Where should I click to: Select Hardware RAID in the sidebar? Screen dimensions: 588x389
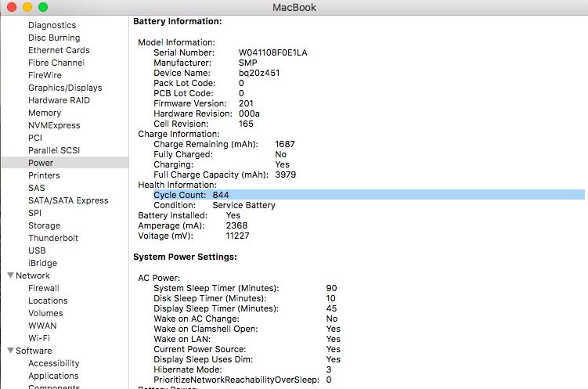pos(59,100)
